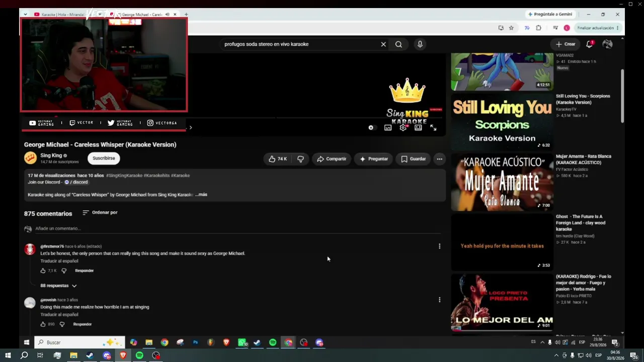
Task: Open Google Chrome from the taskbar
Action: (165, 342)
